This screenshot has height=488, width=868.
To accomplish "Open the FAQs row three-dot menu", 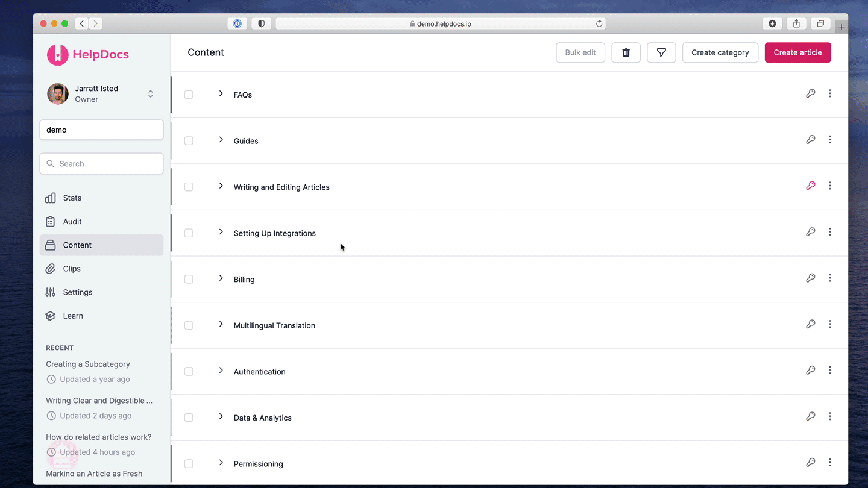I will coord(830,93).
